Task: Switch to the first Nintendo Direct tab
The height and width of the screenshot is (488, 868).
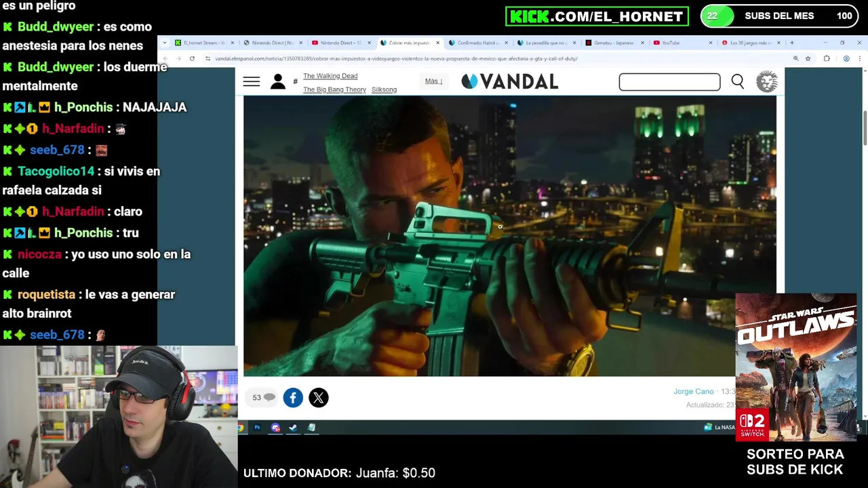Action: (273, 43)
